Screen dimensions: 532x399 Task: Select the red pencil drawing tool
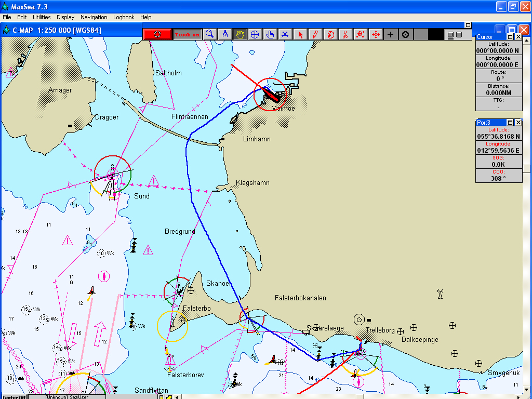point(315,34)
